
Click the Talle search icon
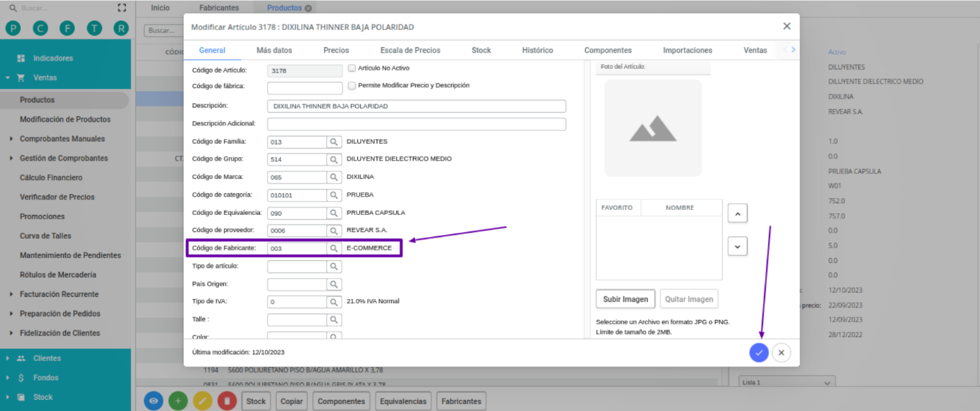334,320
